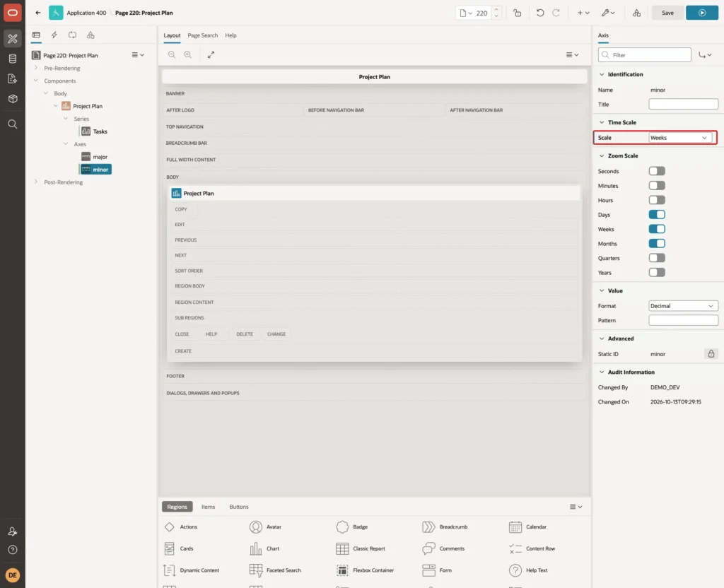The image size is (724, 588).
Task: Click the Undo icon in toolbar
Action: click(x=539, y=13)
